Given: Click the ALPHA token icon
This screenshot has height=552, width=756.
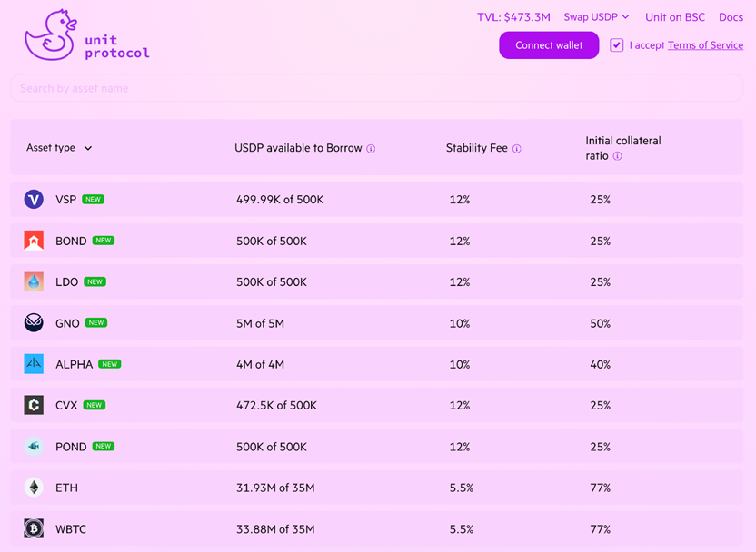Looking at the screenshot, I should point(34,364).
